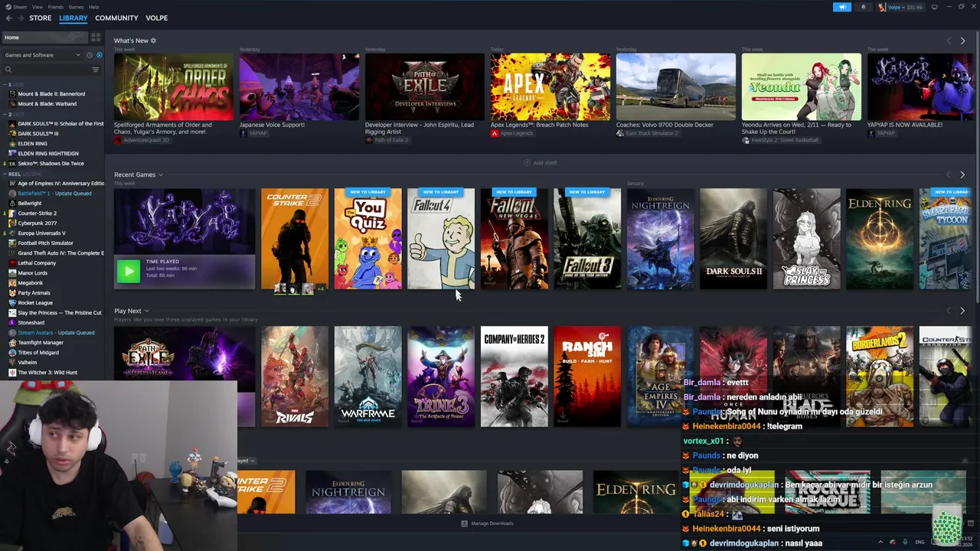Open Manage Downloads at the bottom
980x551 pixels.
(487, 523)
